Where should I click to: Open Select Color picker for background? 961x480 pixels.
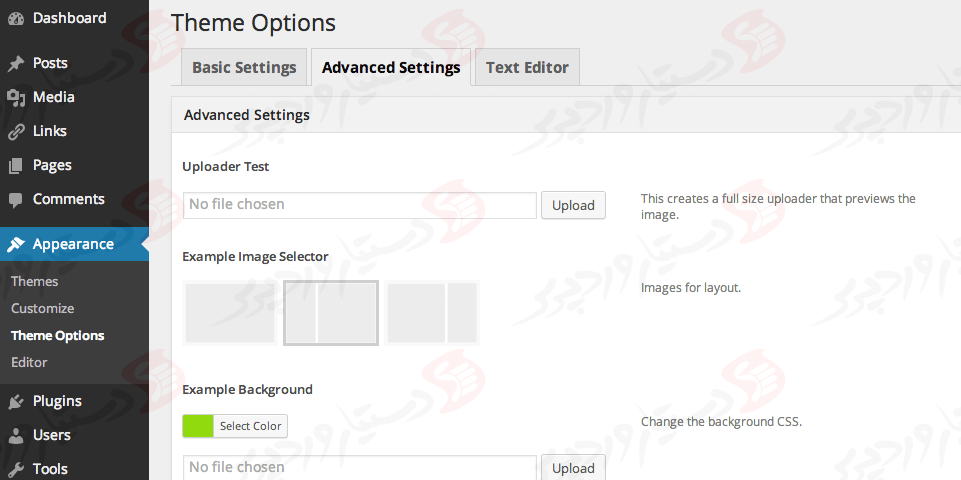point(234,426)
